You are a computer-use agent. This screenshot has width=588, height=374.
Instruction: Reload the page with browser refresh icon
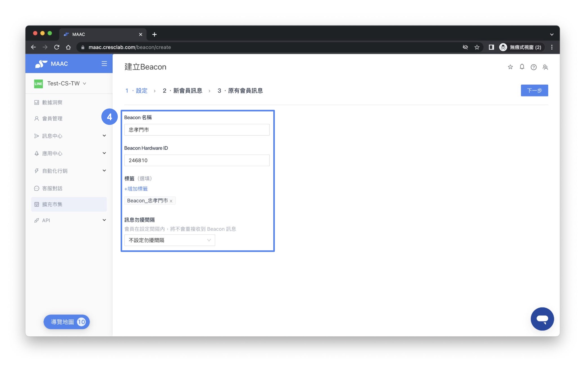point(57,47)
